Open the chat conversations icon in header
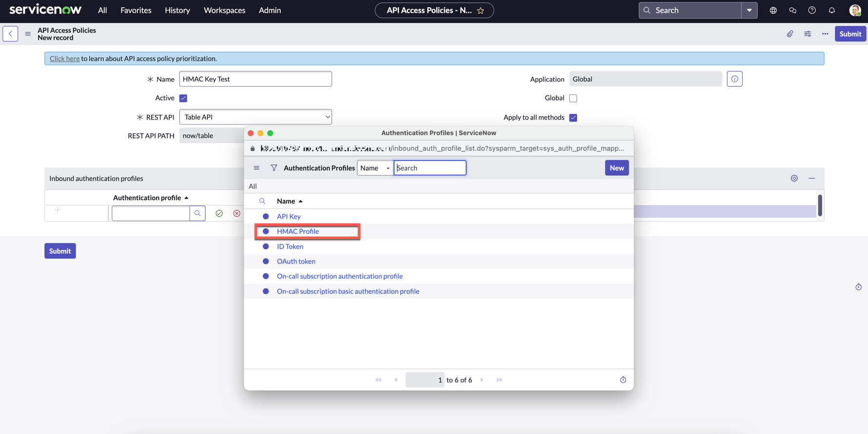The width and height of the screenshot is (868, 434). click(x=793, y=10)
